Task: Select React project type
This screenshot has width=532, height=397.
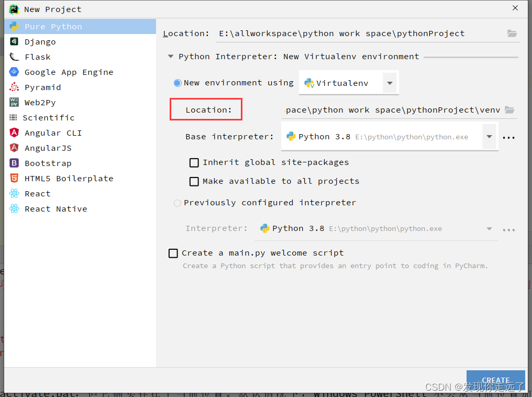Action: (x=80, y=193)
